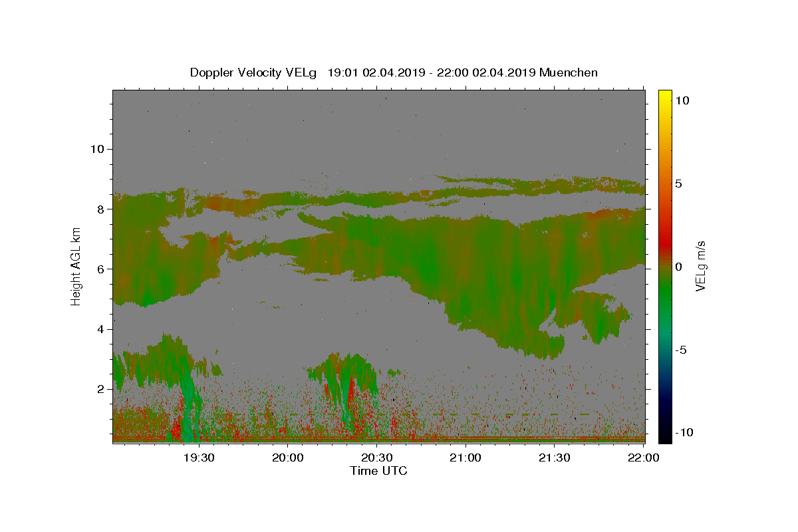The height and width of the screenshot is (532, 798).
Task: Click the 19:30 time tick label
Action: pyautogui.click(x=199, y=458)
